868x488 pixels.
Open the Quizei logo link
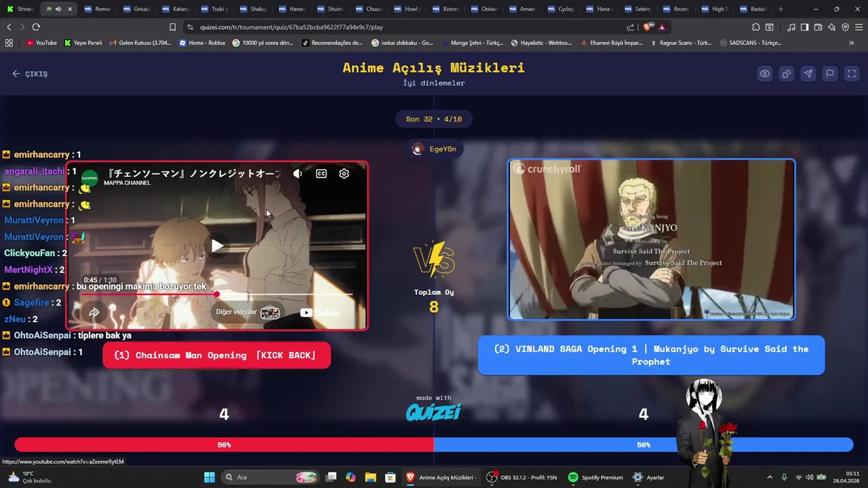pos(434,411)
